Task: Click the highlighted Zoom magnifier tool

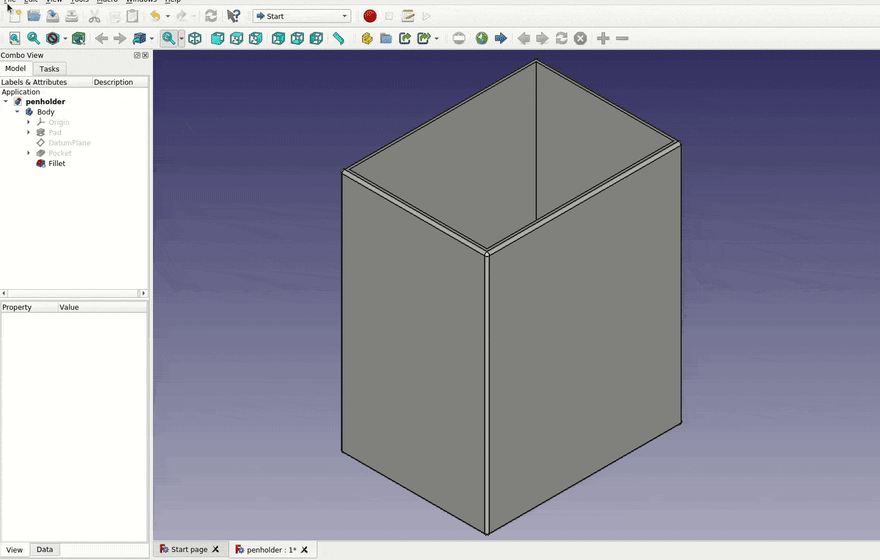Action: tap(168, 38)
